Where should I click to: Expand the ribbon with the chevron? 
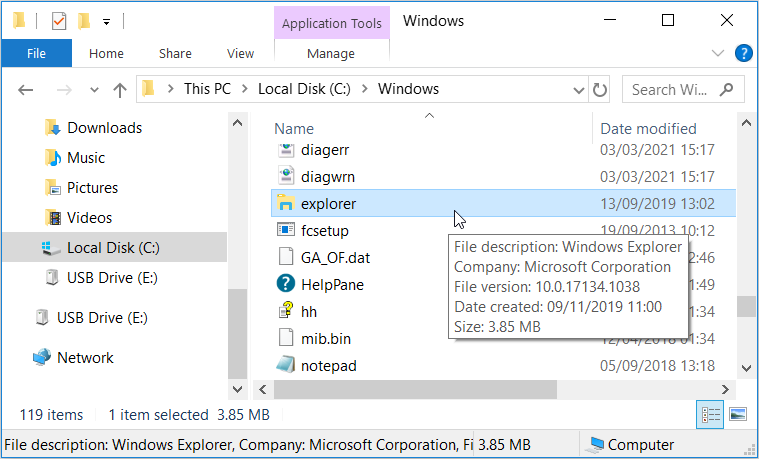tap(717, 53)
